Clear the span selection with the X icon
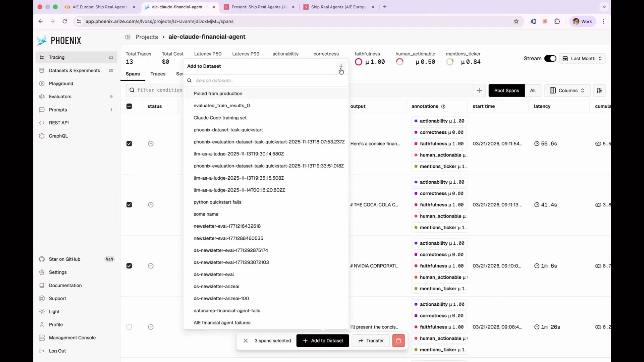644x362 pixels. point(246,341)
